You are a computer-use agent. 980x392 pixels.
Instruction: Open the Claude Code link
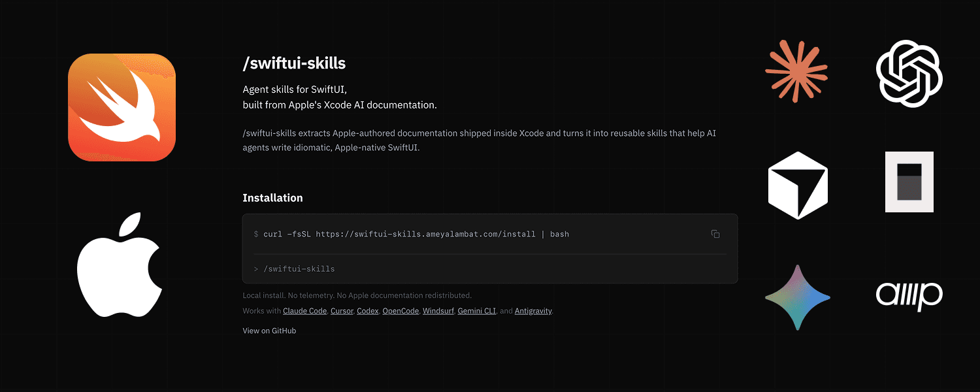click(304, 310)
